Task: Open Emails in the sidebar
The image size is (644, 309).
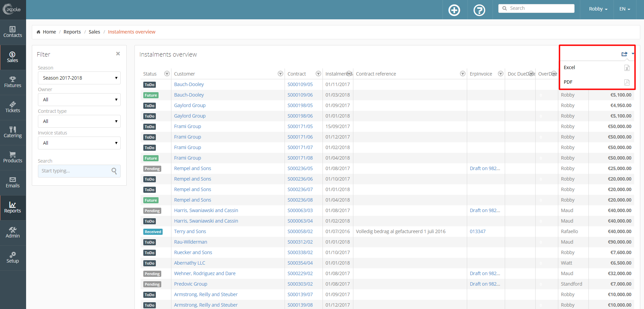Action: pos(13,183)
